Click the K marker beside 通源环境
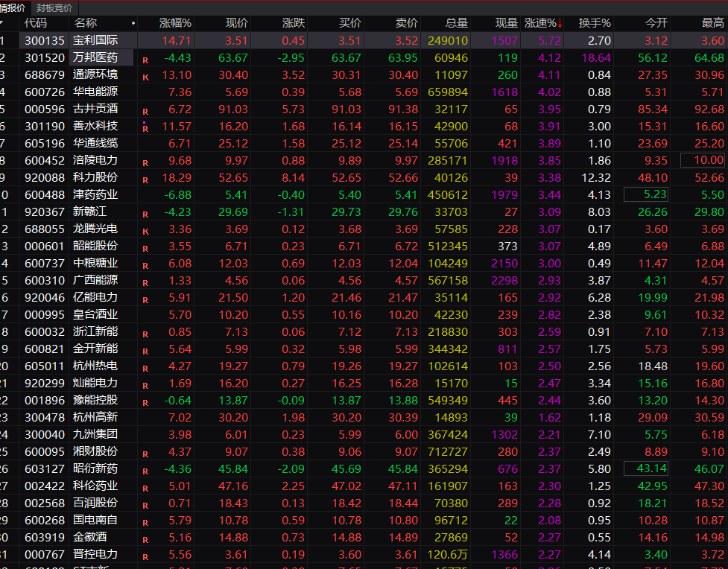The height and width of the screenshot is (569, 728). (x=145, y=77)
